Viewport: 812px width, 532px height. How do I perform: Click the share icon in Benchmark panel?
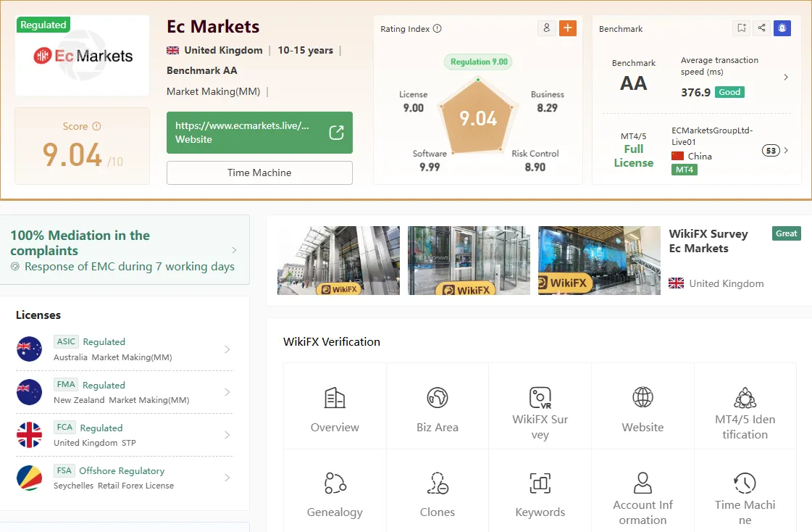click(x=761, y=28)
